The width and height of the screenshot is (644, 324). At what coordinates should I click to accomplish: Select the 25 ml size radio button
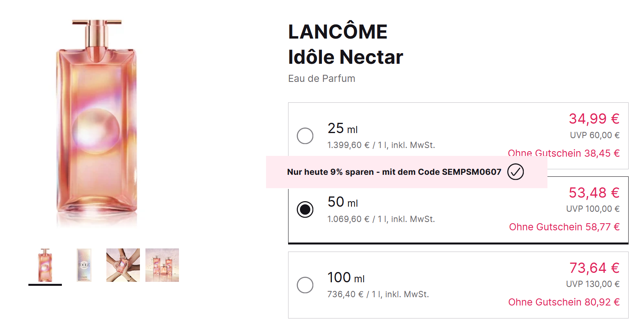point(305,136)
